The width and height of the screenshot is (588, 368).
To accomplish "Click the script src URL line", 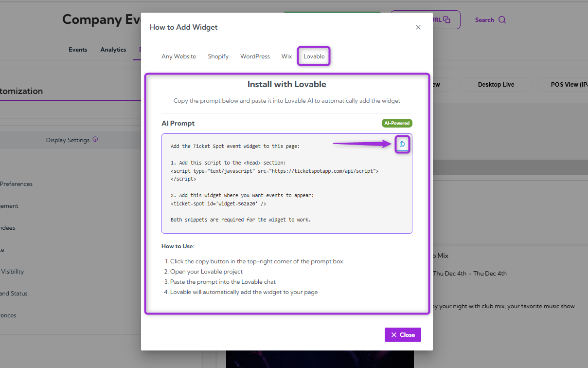I will (x=275, y=171).
